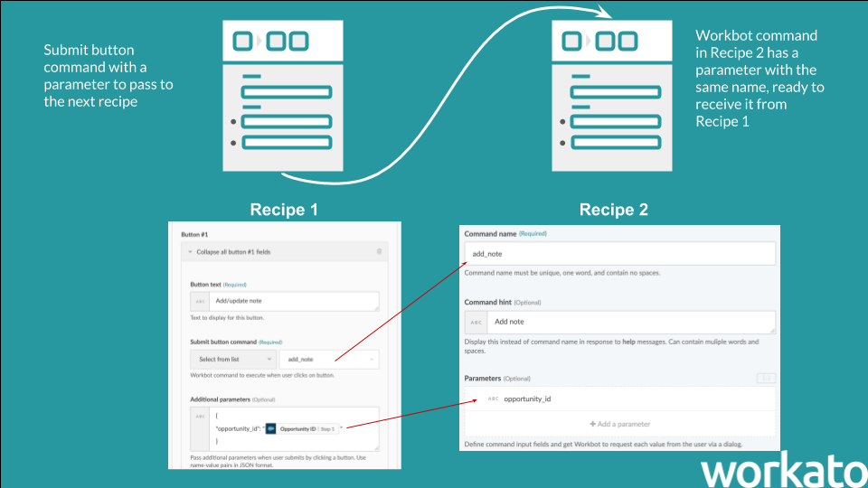Click the Recipe 2 heading
This screenshot has width=868, height=488.
(x=613, y=210)
